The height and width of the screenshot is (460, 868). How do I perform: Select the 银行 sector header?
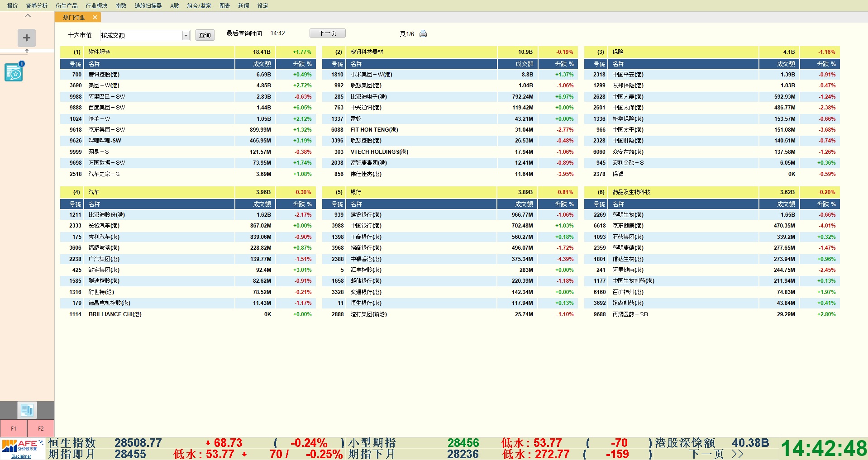pyautogui.click(x=450, y=192)
